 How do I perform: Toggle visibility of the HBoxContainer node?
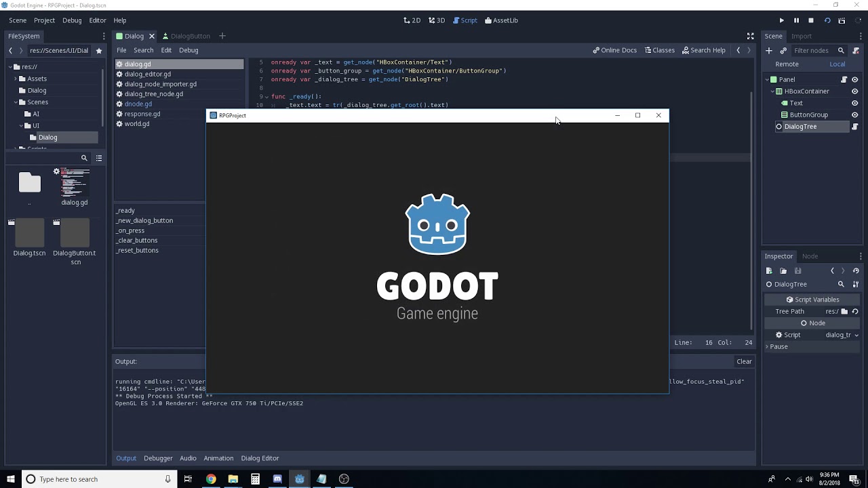click(x=854, y=91)
